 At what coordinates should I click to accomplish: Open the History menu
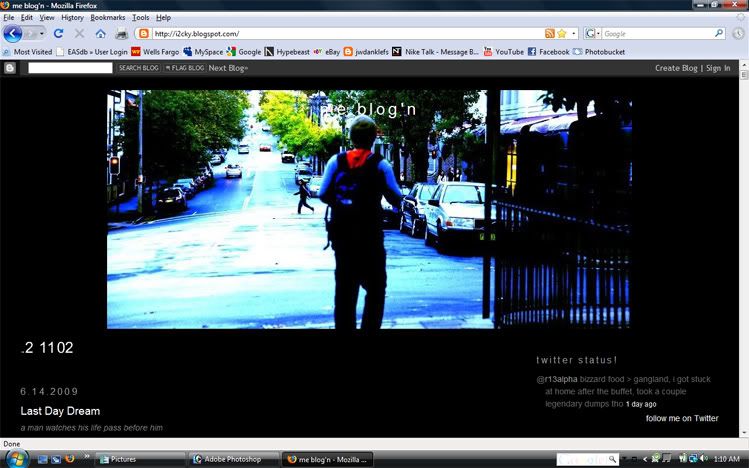[x=72, y=18]
